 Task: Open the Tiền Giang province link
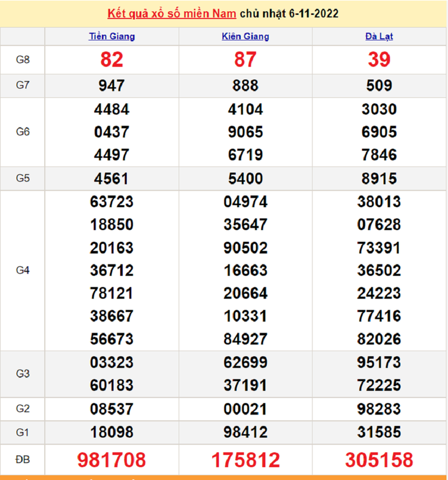(111, 36)
